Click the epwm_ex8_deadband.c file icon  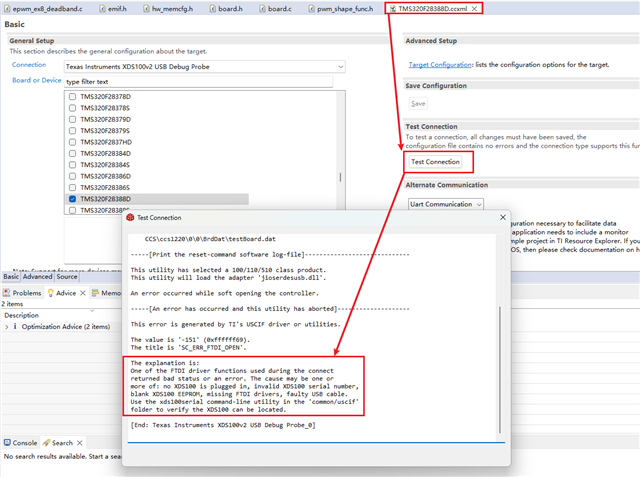coord(7,9)
